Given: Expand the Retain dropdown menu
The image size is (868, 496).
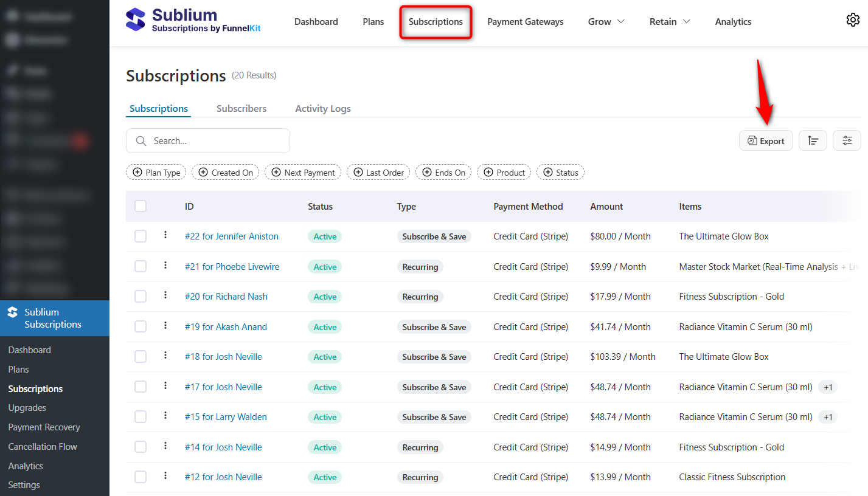Looking at the screenshot, I should tap(669, 21).
